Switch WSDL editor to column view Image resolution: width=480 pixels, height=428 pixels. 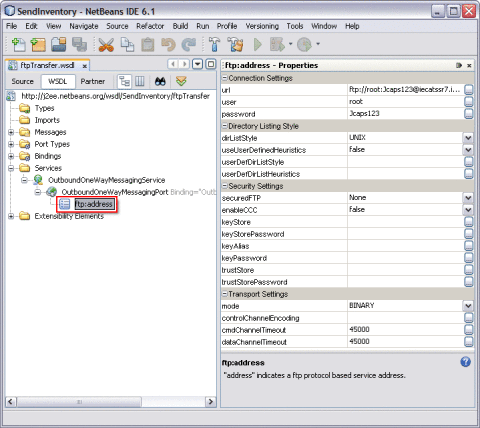[139, 81]
